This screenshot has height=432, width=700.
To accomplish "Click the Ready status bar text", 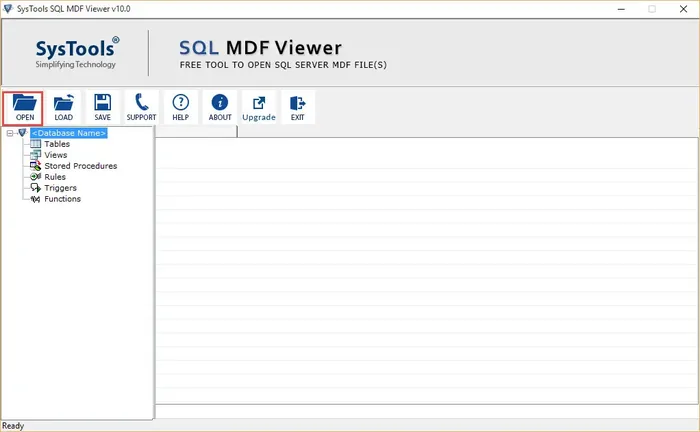I will (13, 426).
